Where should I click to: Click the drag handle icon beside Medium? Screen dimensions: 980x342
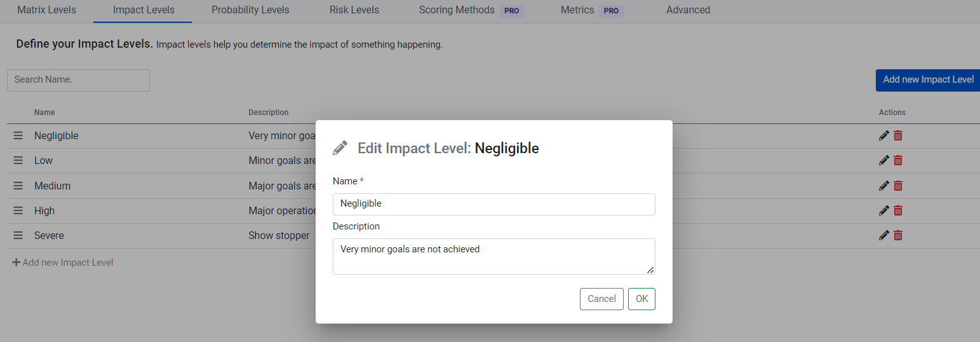click(18, 186)
